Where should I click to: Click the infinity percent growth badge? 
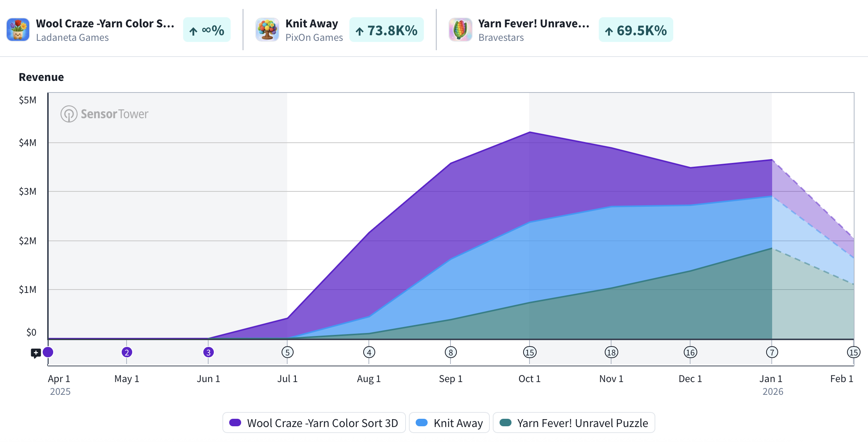click(x=207, y=30)
